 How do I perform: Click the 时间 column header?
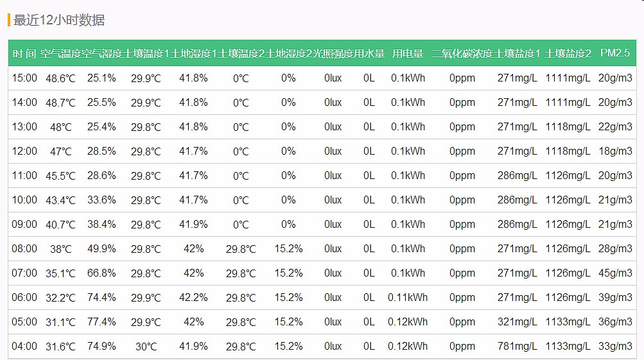click(x=24, y=53)
